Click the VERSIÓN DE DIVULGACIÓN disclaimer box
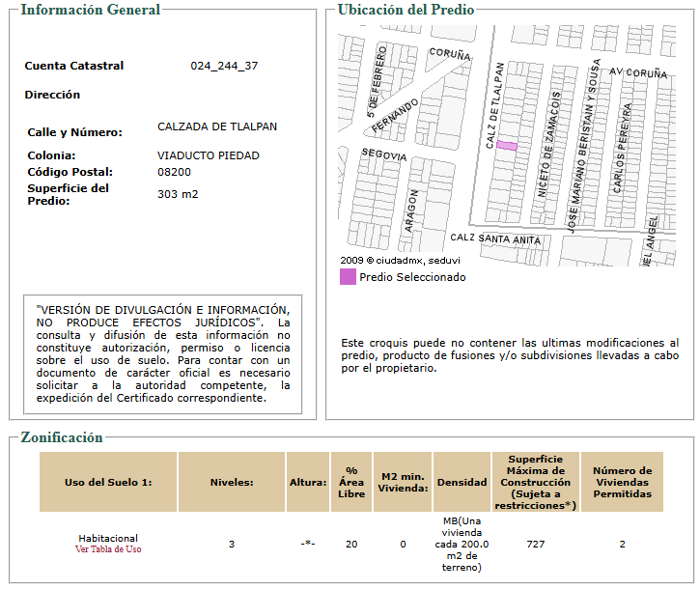The image size is (700, 589). coord(163,354)
